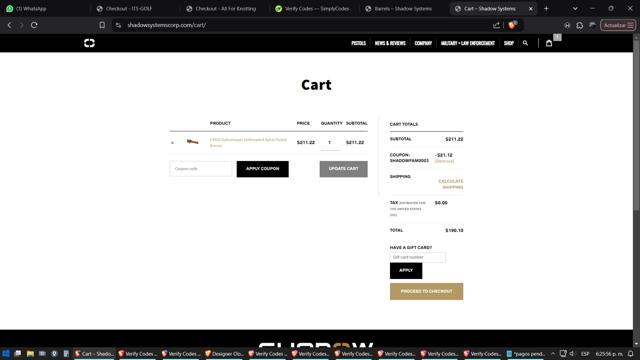Open the Windows Start button
The height and width of the screenshot is (360, 640).
click(x=6, y=353)
